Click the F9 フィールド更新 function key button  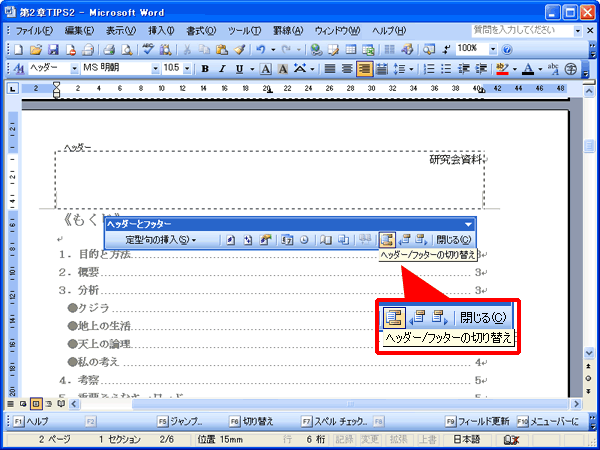tap(477, 421)
